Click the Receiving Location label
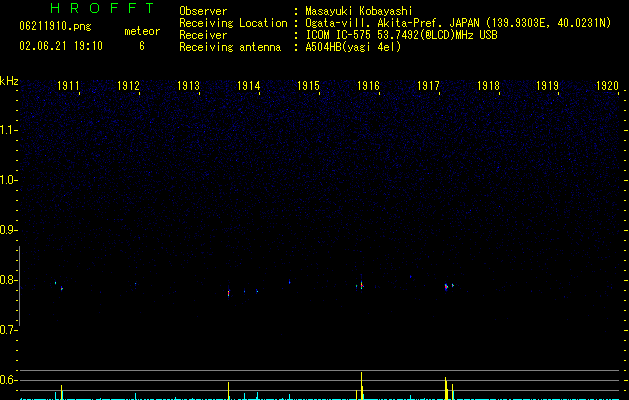This screenshot has width=629, height=400. (x=233, y=23)
